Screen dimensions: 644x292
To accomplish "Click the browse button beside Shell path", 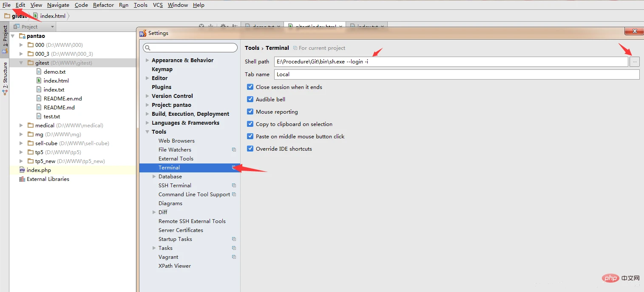I will coord(634,62).
